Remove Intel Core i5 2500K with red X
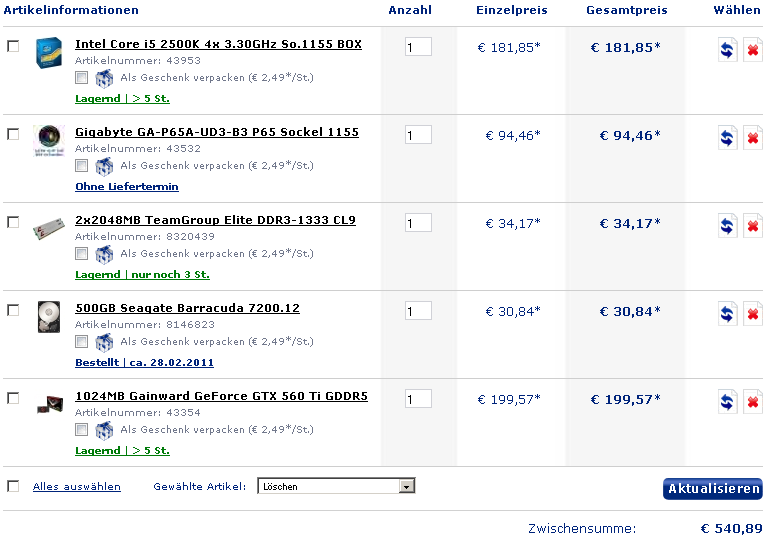Image resolution: width=771 pixels, height=540 pixels. [752, 50]
